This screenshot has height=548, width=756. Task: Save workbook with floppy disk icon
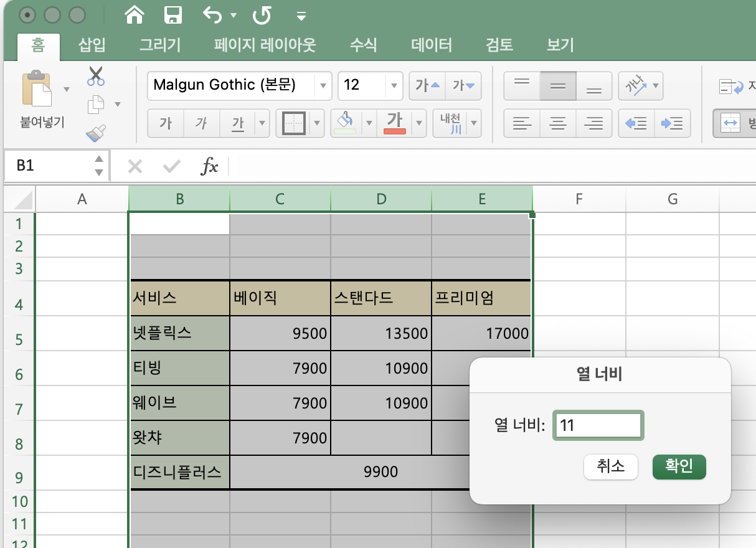pyautogui.click(x=172, y=14)
